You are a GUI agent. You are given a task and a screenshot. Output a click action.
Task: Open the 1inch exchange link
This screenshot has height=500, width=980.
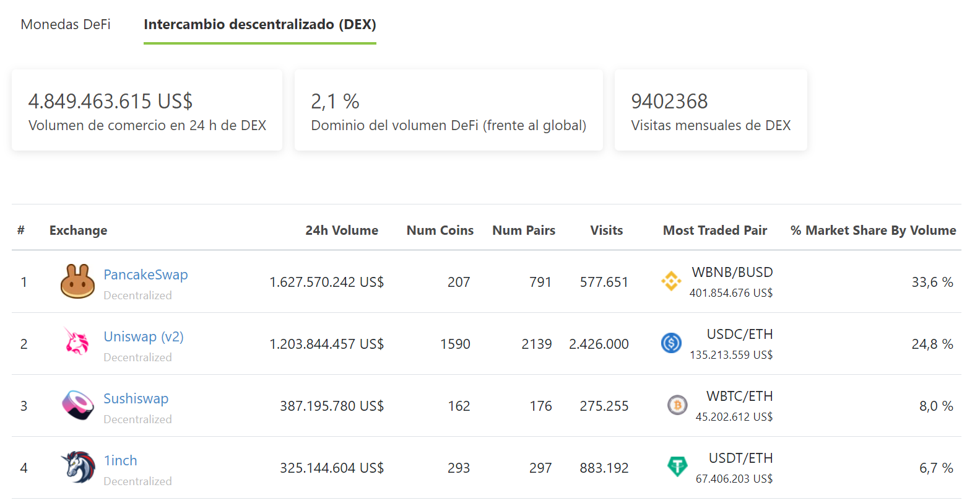(x=120, y=460)
